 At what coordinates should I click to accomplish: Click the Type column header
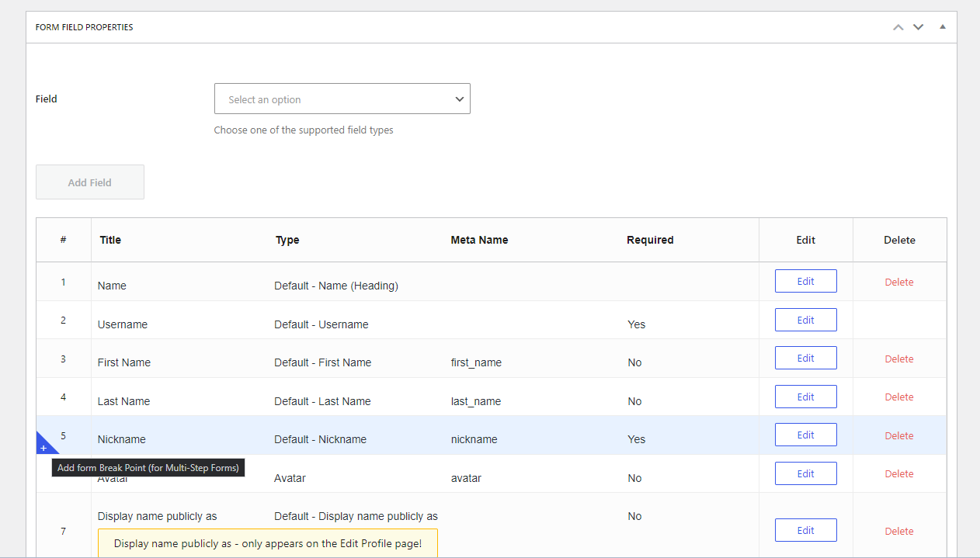[x=287, y=241]
